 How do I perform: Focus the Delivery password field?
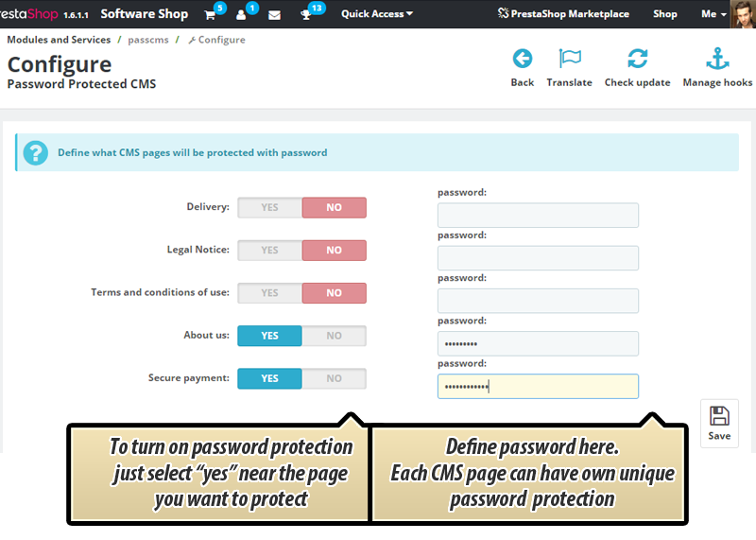tap(538, 216)
